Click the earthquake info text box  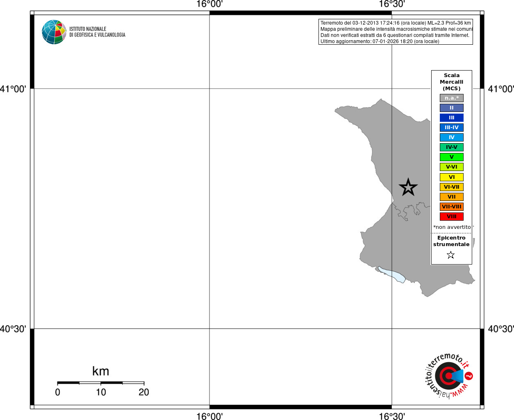point(396,32)
